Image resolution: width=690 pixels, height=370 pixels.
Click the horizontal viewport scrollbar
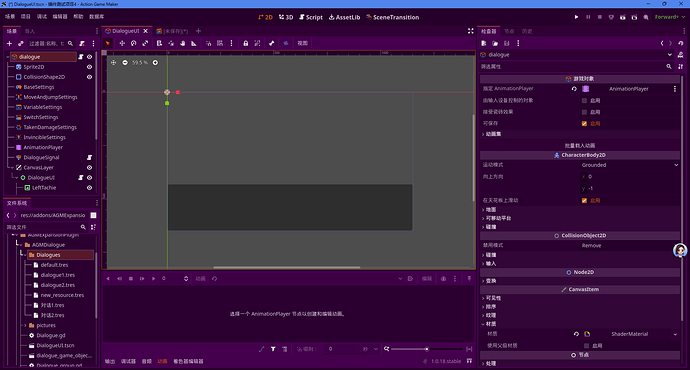point(287,267)
